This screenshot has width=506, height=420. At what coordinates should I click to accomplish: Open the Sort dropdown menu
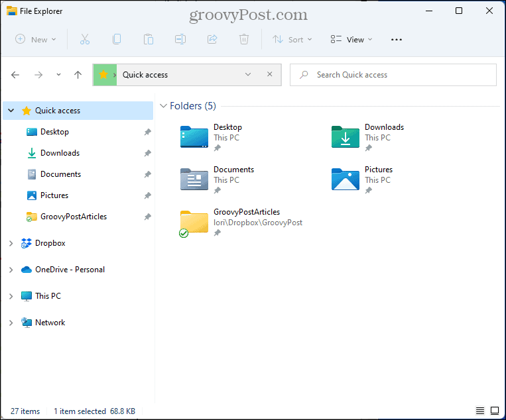point(292,40)
